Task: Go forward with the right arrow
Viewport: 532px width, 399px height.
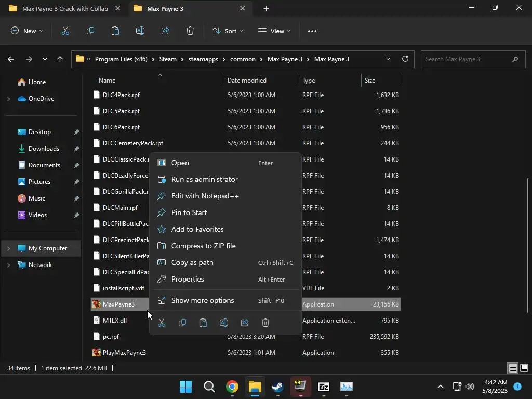Action: click(29, 59)
